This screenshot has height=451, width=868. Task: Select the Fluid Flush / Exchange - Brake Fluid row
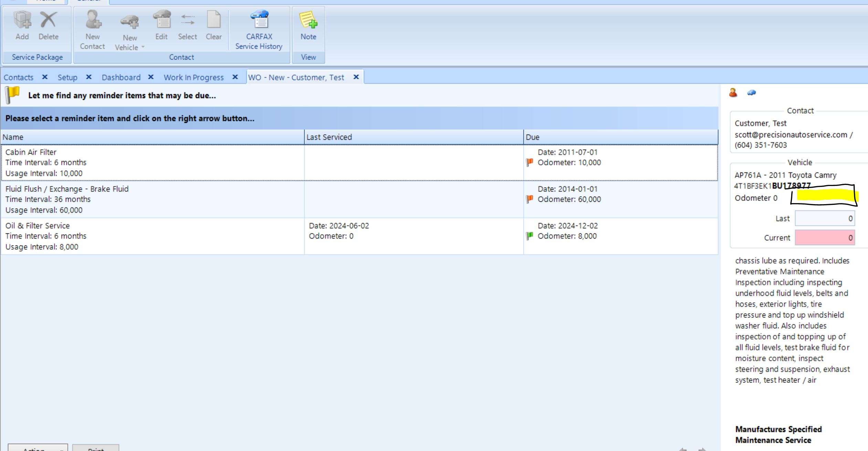click(359, 199)
